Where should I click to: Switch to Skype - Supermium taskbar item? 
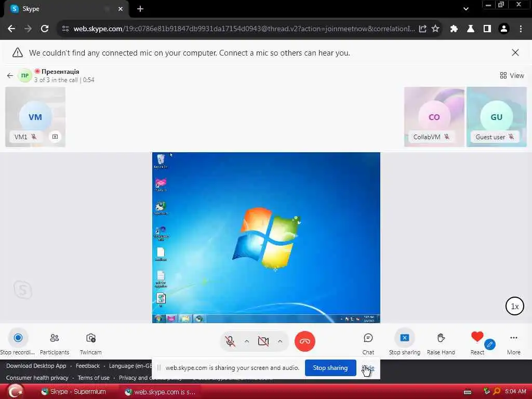[74, 392]
